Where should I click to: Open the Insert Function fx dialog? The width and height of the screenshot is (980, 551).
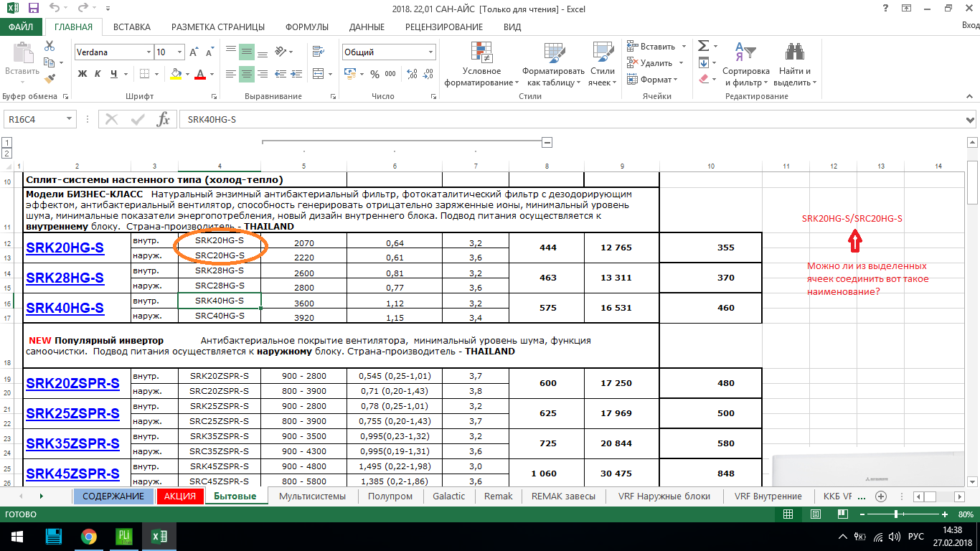pyautogui.click(x=164, y=119)
